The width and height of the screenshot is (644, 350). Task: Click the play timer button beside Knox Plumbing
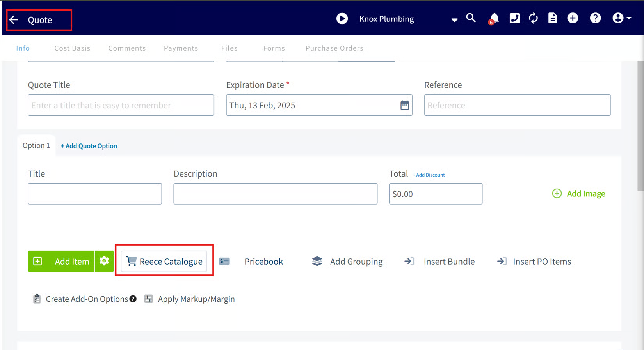point(342,19)
